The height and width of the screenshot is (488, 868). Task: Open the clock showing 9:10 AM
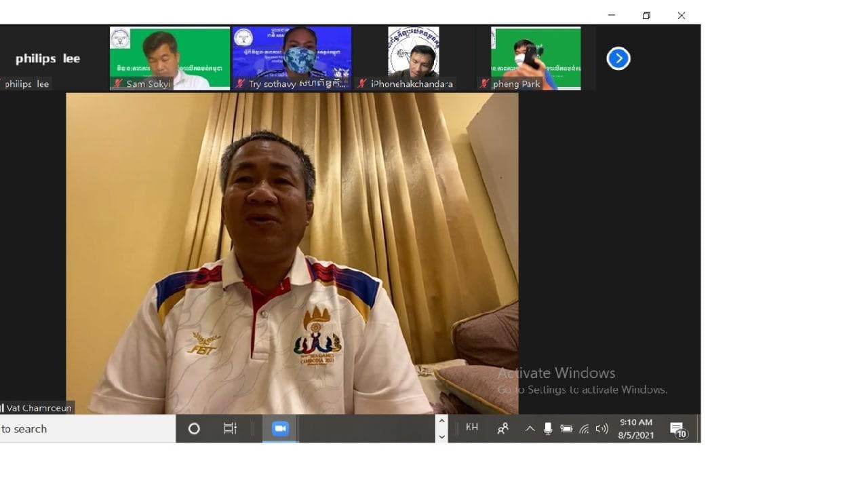[x=635, y=428]
